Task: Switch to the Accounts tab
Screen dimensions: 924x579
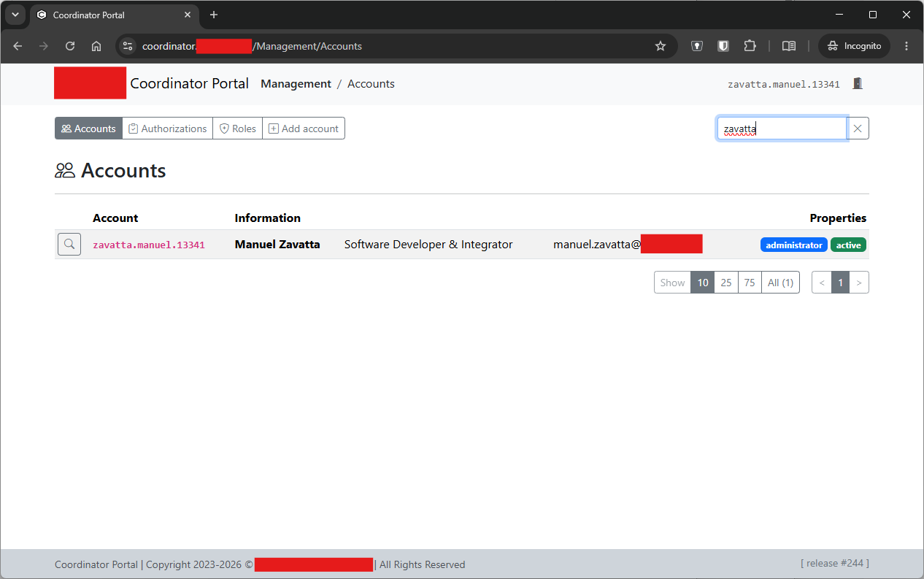Action: pyautogui.click(x=88, y=129)
